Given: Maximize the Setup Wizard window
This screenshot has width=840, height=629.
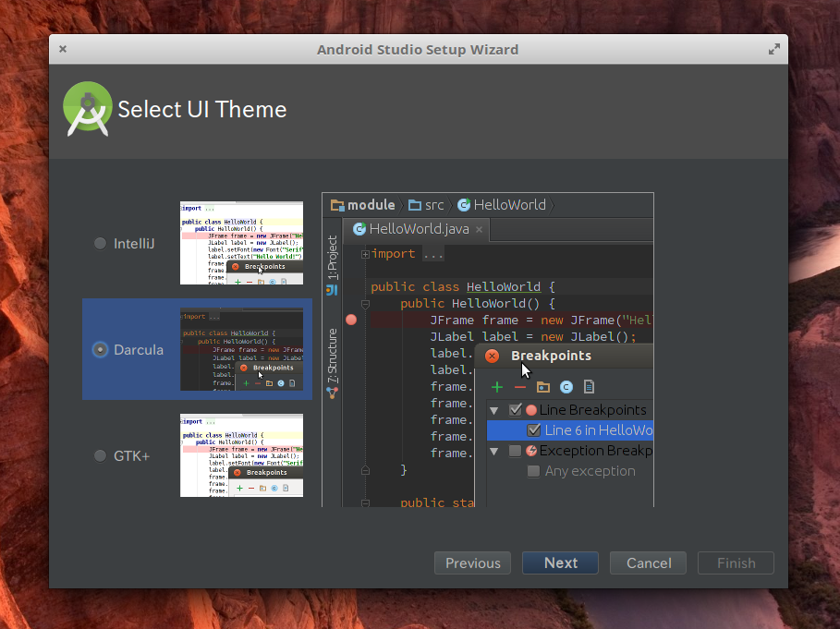Looking at the screenshot, I should point(774,49).
